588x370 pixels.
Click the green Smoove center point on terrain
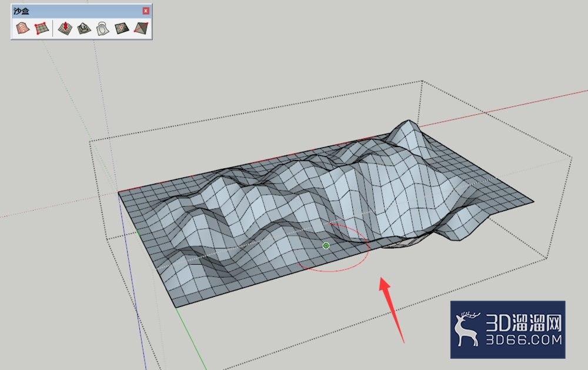pyautogui.click(x=326, y=246)
